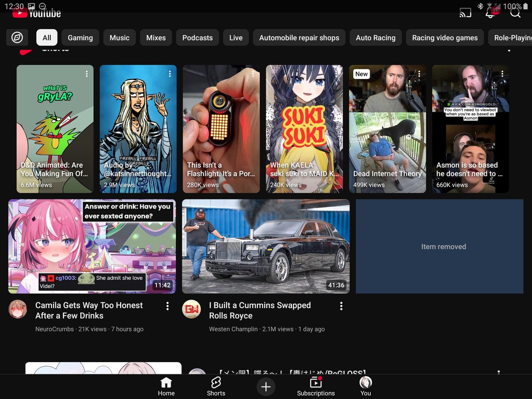Open Subscriptions in bottom navigation
Image resolution: width=532 pixels, height=399 pixels.
(316, 387)
